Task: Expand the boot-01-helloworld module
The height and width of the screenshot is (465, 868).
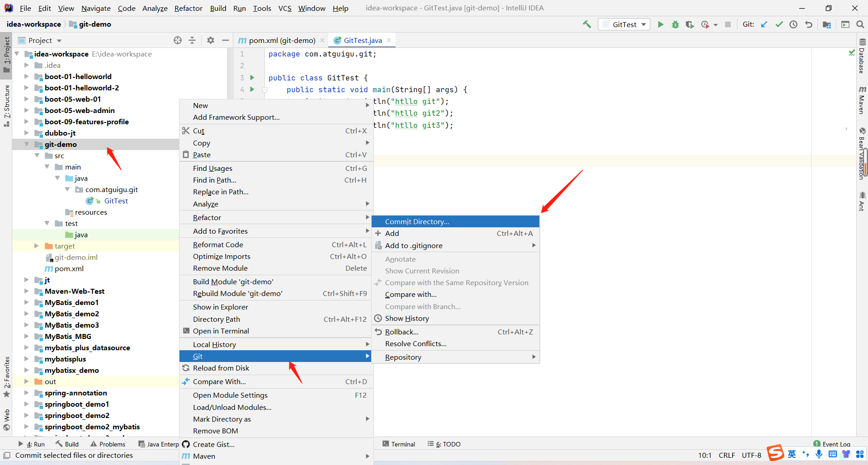Action: (27, 76)
